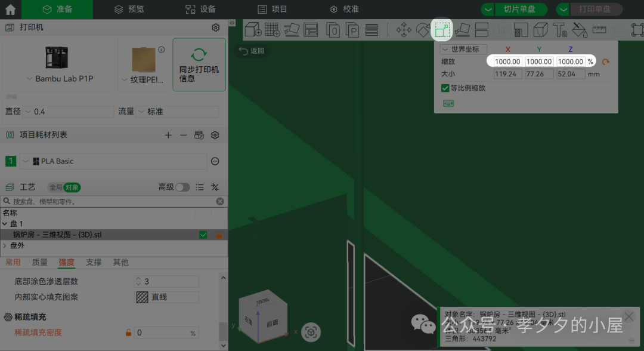Click the X scale percentage input field
The width and height of the screenshot is (644, 351).
pos(508,61)
